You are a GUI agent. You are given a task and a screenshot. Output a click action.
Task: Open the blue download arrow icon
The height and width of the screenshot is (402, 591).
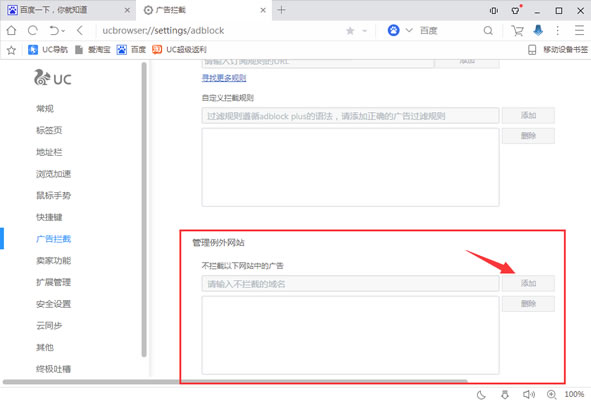tap(538, 30)
